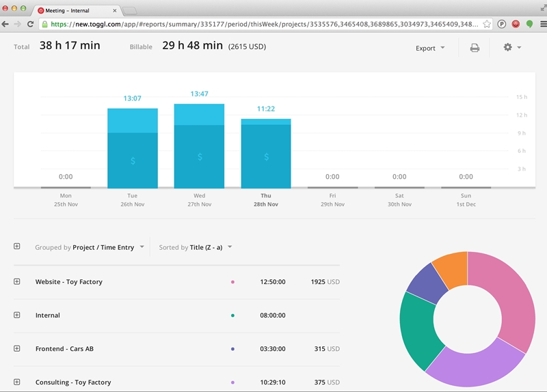Click the Wednesday 13:47 bar
Screen dimensions: 547x392
[x=199, y=146]
